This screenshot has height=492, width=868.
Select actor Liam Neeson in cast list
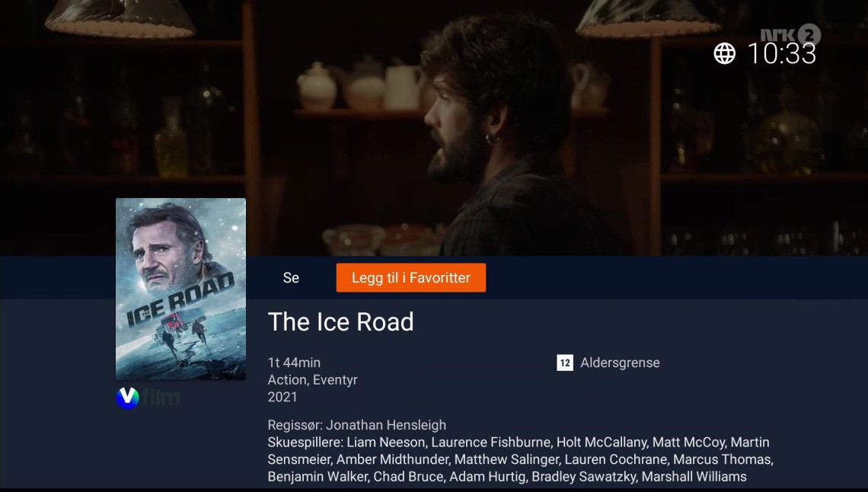coord(386,442)
